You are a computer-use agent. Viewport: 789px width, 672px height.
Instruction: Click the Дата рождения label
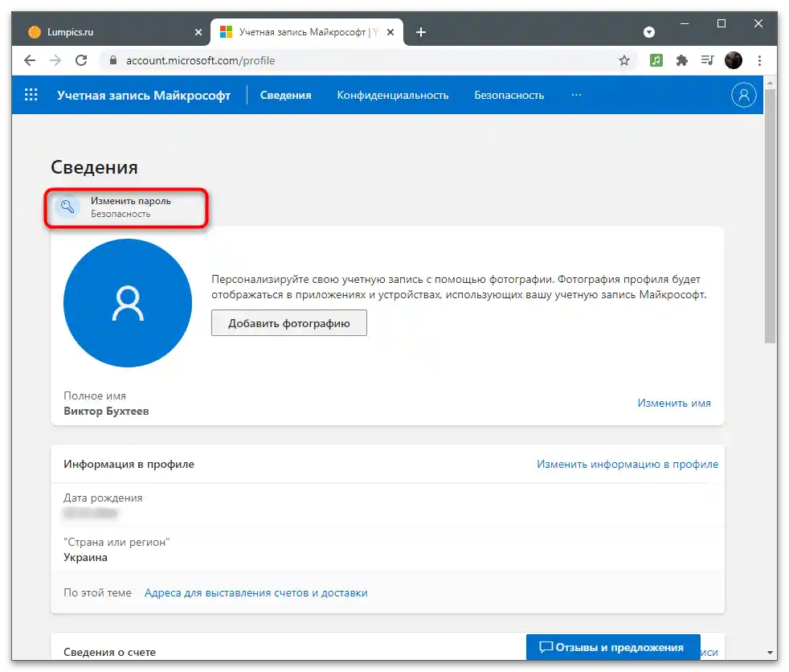103,498
